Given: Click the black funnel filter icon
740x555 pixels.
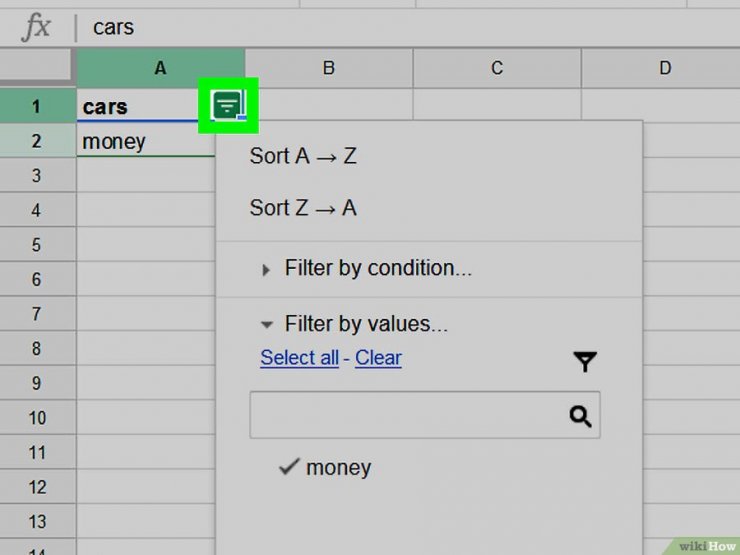Looking at the screenshot, I should (585, 362).
